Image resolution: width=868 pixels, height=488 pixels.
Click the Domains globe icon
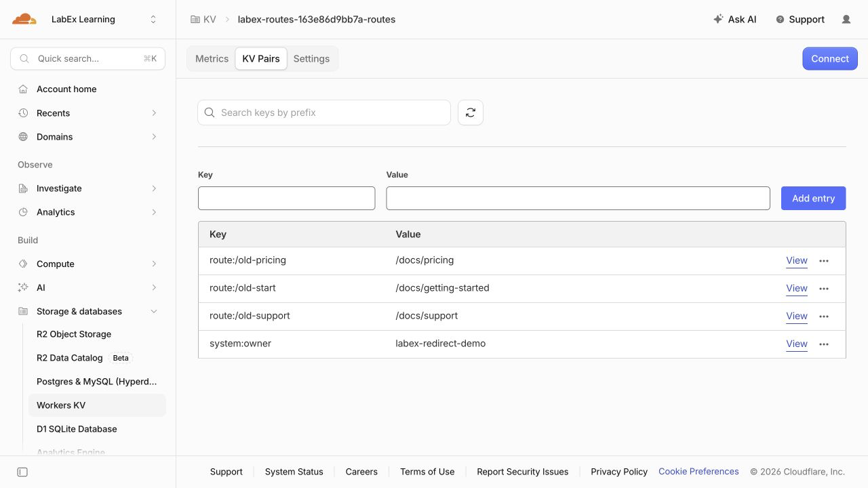coord(23,137)
